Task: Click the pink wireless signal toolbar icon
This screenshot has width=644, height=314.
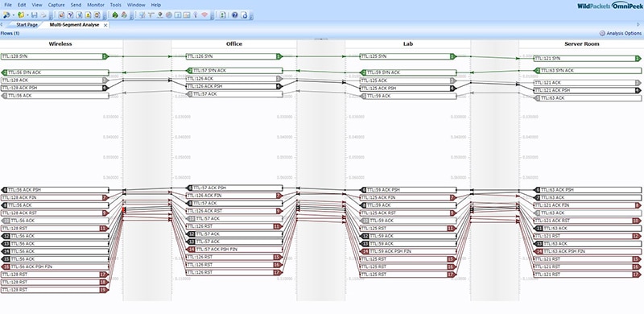Action: (x=204, y=15)
